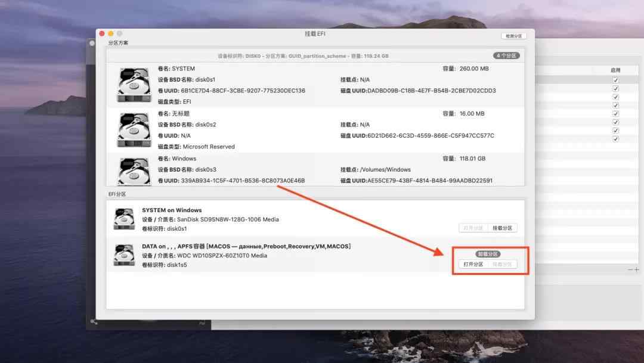This screenshot has height=363, width=644.
Task: Click the 118.01 GB capacity value
Action: [x=472, y=159]
